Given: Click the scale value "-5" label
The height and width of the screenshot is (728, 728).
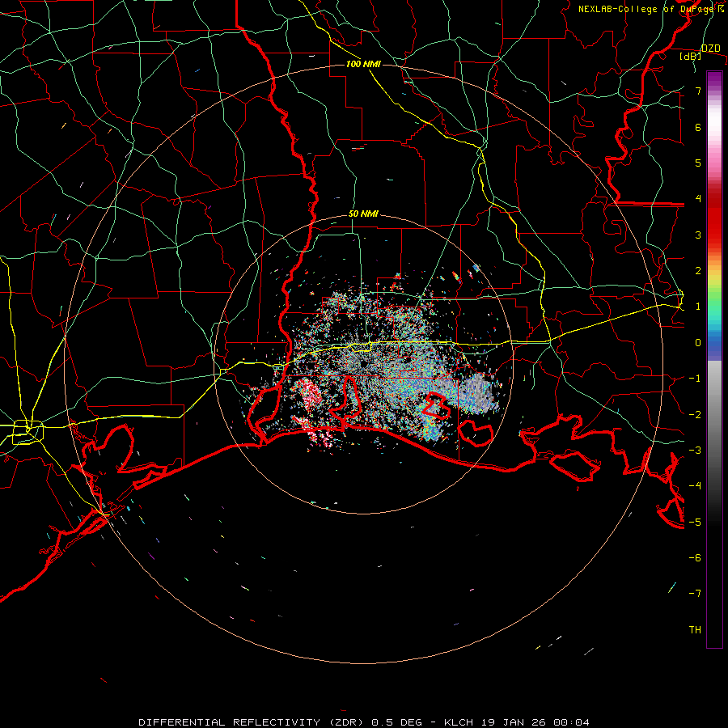Looking at the screenshot, I should pyautogui.click(x=695, y=523).
